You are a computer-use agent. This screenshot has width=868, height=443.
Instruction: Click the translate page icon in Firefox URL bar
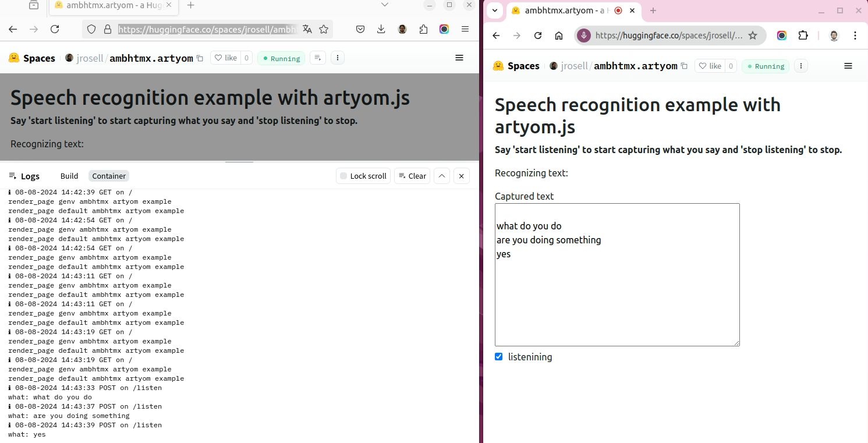pyautogui.click(x=307, y=29)
